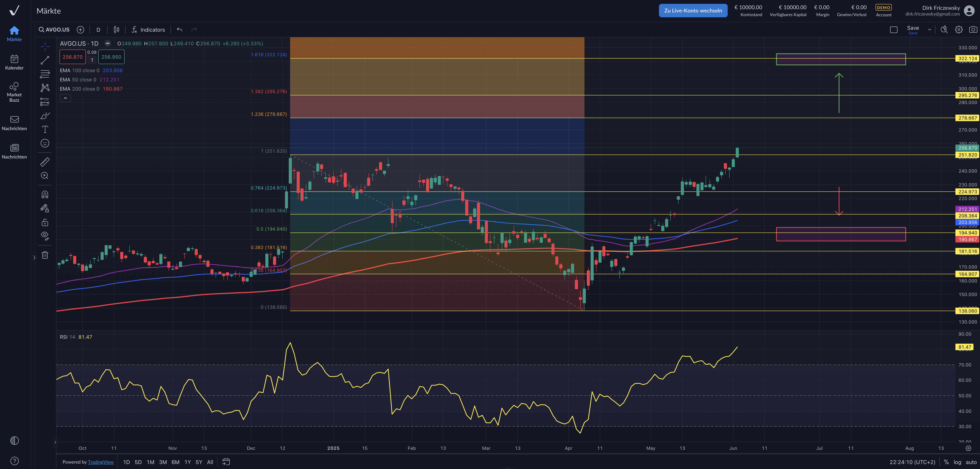Screen dimensions: 980x469
Task: Collapse the indicator legend chevron
Action: point(65,98)
